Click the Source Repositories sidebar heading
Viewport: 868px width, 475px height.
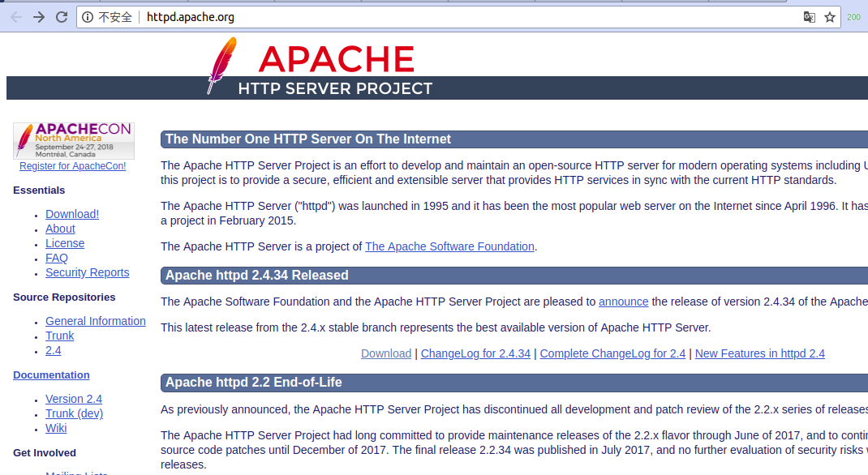64,297
